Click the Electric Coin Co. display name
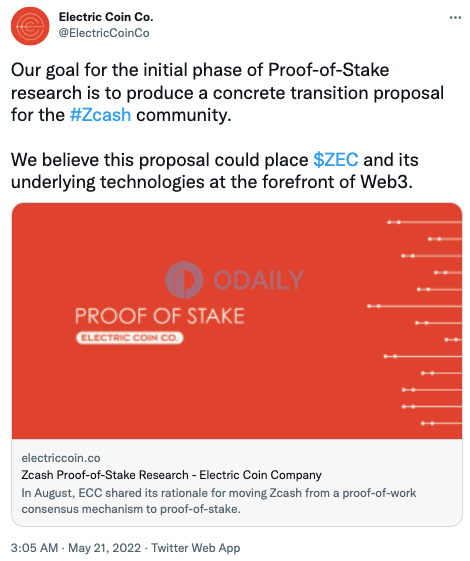 click(106, 17)
